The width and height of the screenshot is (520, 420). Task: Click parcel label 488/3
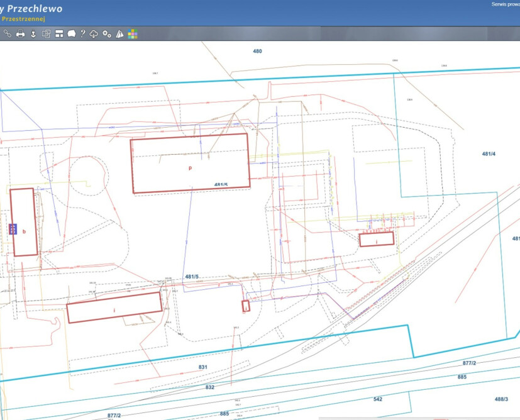[502, 399]
